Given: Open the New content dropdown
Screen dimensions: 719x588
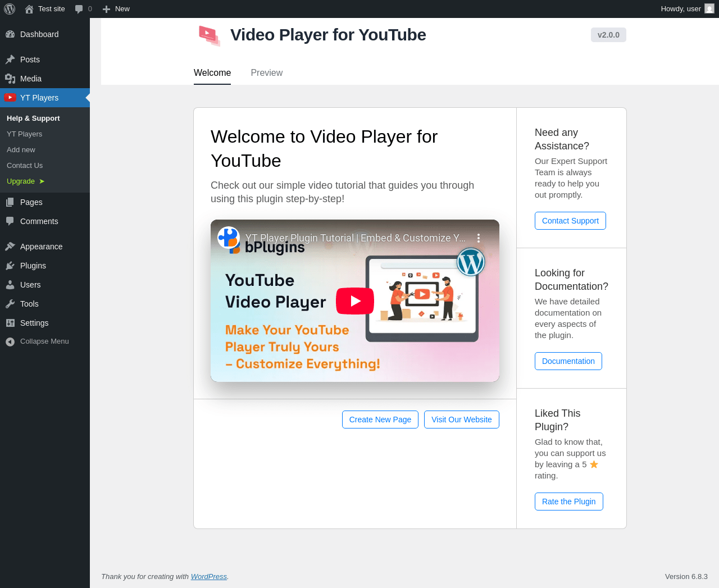Looking at the screenshot, I should click(116, 9).
